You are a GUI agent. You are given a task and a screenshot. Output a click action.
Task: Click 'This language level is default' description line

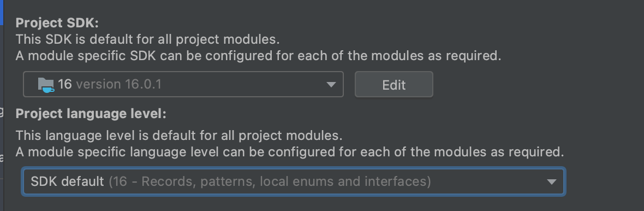point(179,136)
